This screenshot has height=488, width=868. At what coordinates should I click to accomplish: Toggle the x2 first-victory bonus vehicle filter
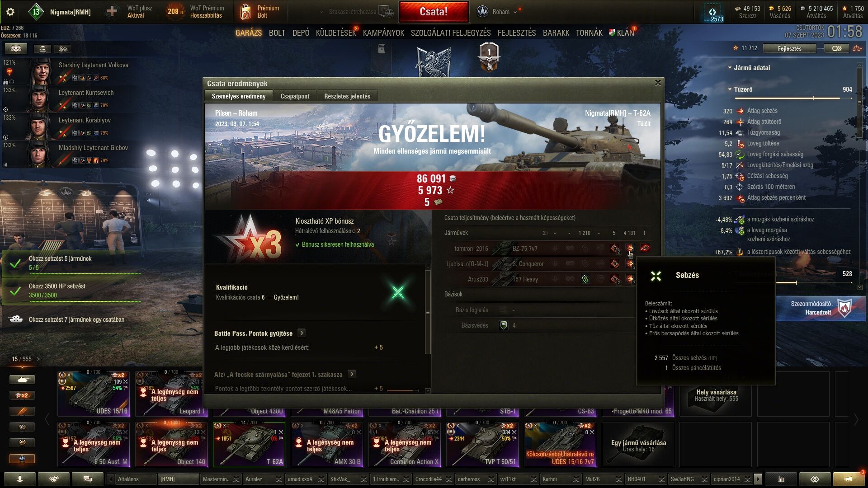tap(22, 395)
